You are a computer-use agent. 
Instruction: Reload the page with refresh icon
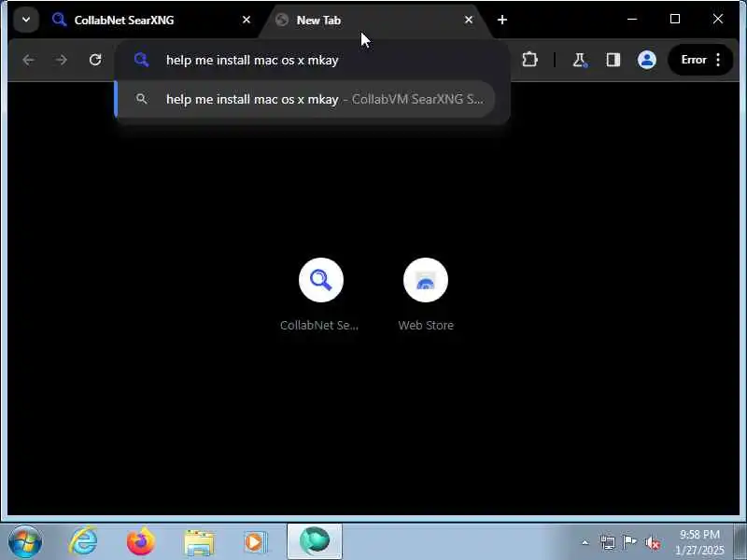pos(95,60)
